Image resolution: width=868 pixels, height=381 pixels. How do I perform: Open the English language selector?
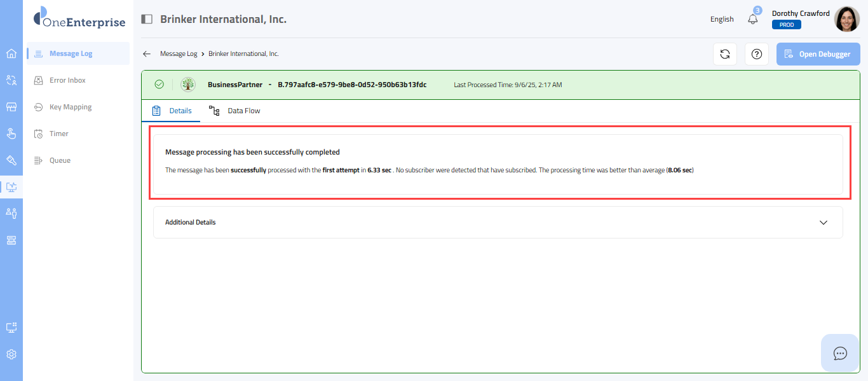pos(722,19)
